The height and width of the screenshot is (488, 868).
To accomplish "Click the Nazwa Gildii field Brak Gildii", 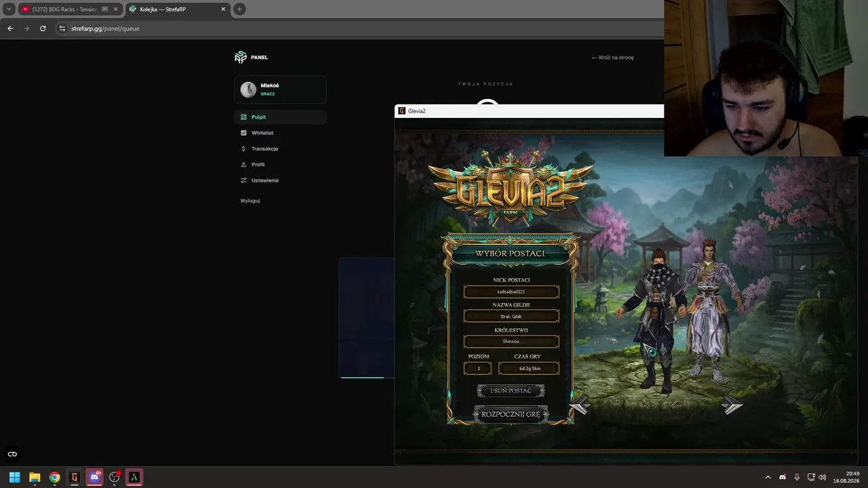I will point(511,317).
